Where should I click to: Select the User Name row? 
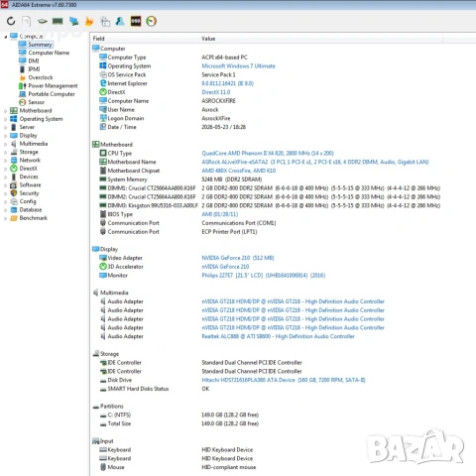[x=159, y=109]
